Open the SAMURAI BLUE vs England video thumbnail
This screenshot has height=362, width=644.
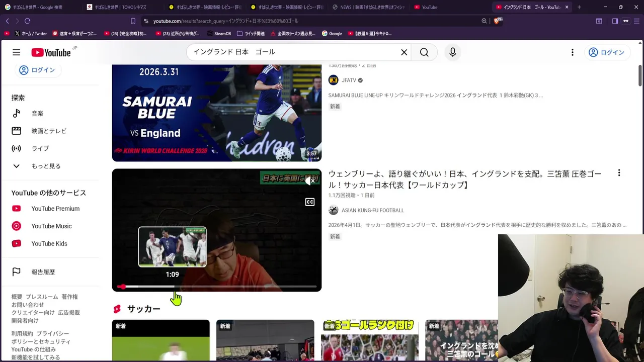pos(216,113)
